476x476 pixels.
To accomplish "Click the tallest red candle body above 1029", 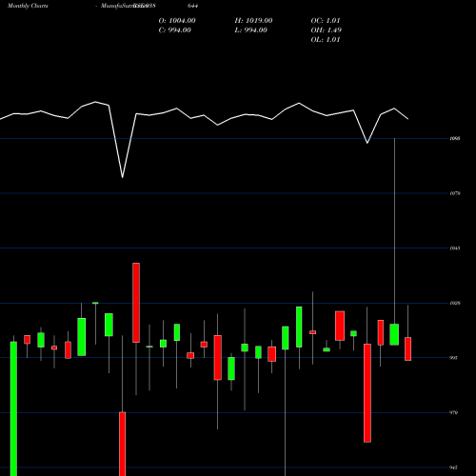I will pos(136,303).
